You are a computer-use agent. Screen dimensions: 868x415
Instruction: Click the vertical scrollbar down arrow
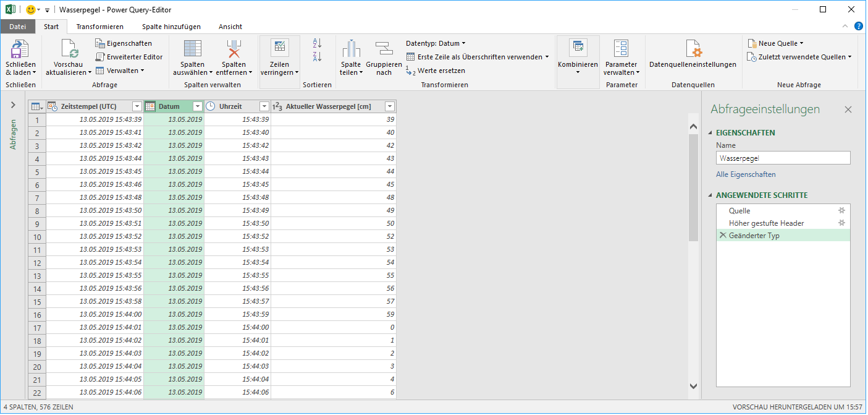(693, 386)
